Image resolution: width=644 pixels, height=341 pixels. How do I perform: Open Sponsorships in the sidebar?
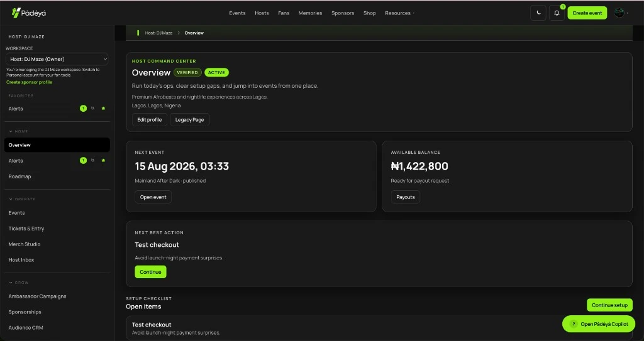coord(25,312)
